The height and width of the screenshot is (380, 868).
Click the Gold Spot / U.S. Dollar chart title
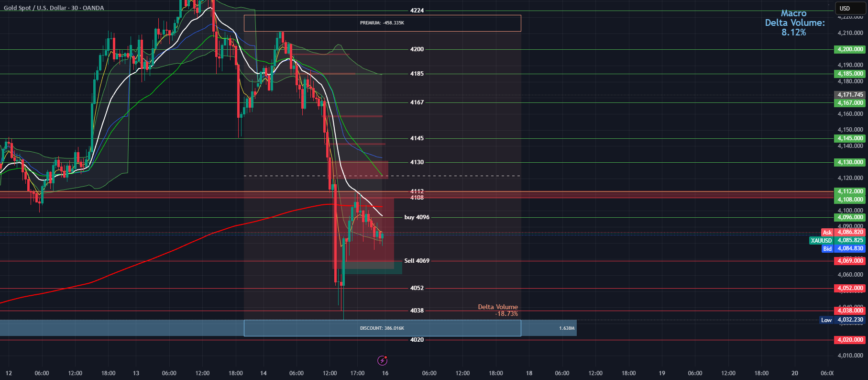(54, 8)
